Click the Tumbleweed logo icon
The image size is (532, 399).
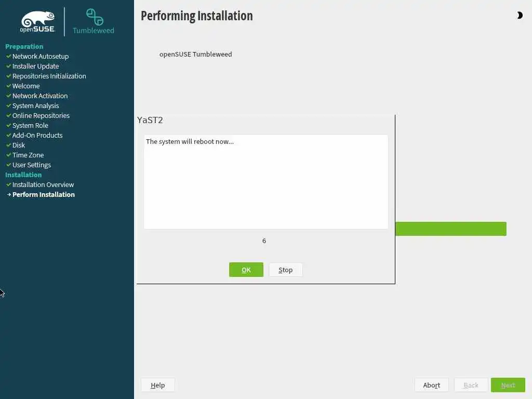pyautogui.click(x=95, y=17)
